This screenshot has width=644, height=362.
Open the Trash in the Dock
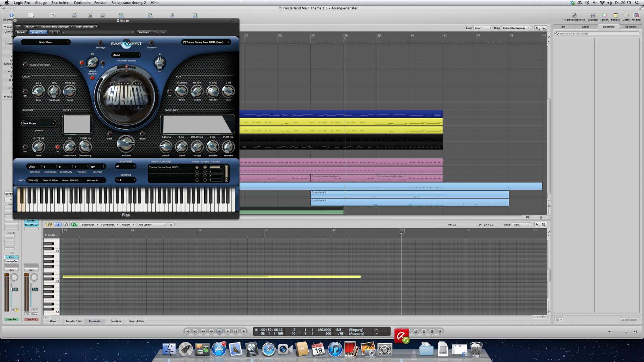(476, 349)
